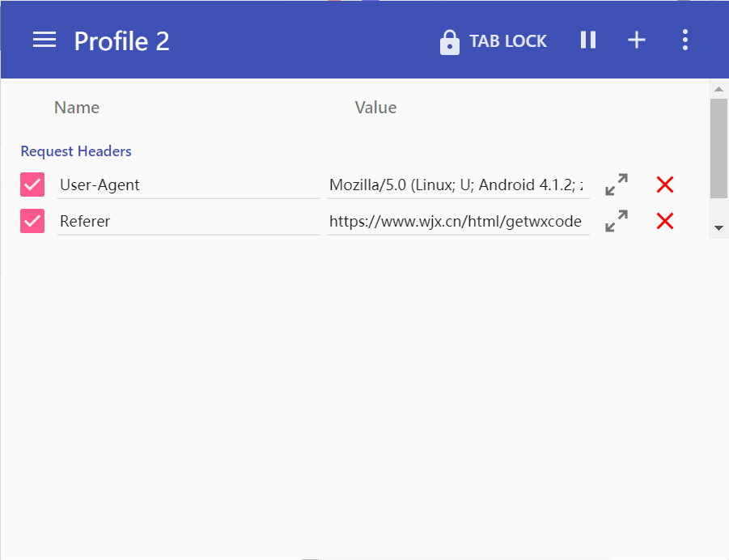This screenshot has height=560, width=729.
Task: Expand the Referer value editor
Action: coord(617,221)
